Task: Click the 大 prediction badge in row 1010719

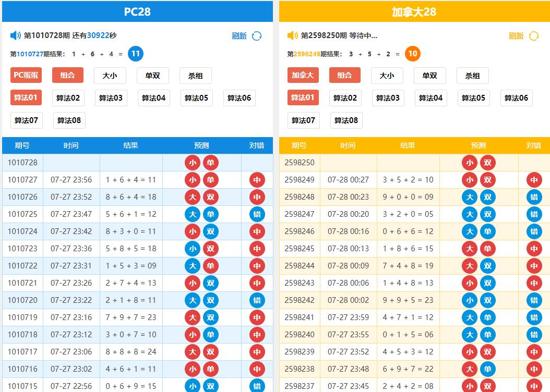Action: click(x=193, y=317)
